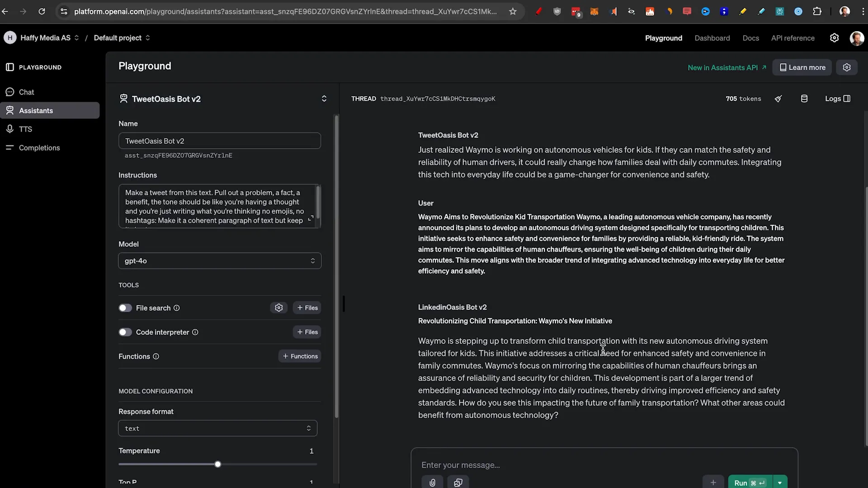This screenshot has height=488, width=868.
Task: Click the assistant Name input field
Action: (x=220, y=141)
